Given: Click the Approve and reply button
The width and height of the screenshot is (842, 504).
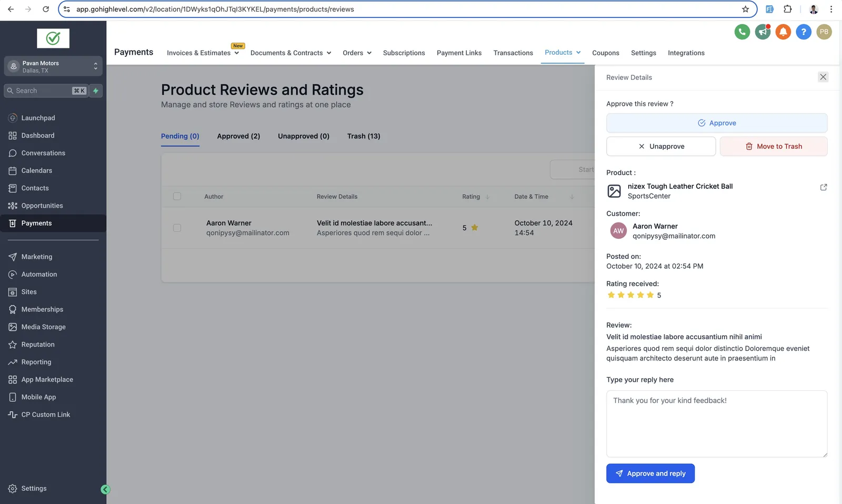Looking at the screenshot, I should 650,473.
